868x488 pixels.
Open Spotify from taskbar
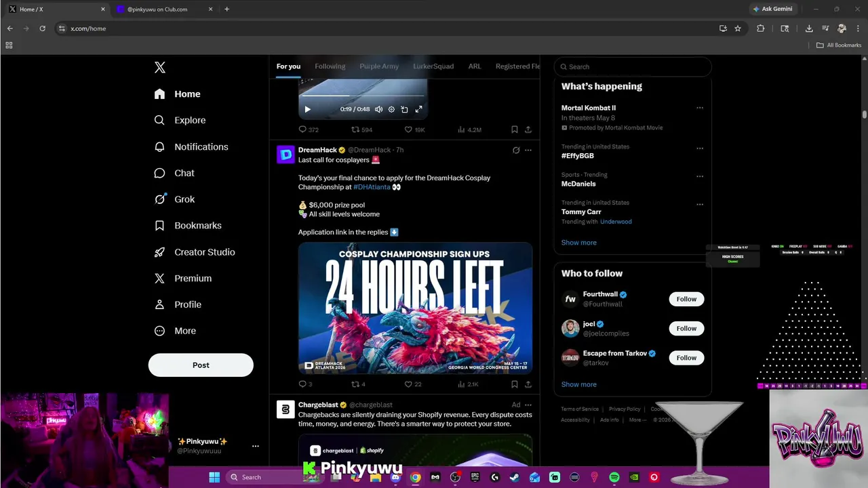(x=614, y=477)
